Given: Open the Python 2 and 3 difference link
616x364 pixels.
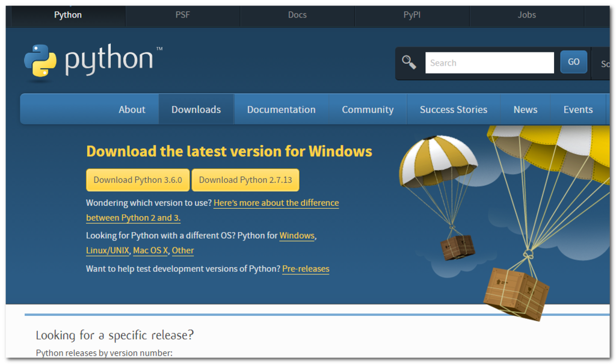Looking at the screenshot, I should (x=276, y=203).
